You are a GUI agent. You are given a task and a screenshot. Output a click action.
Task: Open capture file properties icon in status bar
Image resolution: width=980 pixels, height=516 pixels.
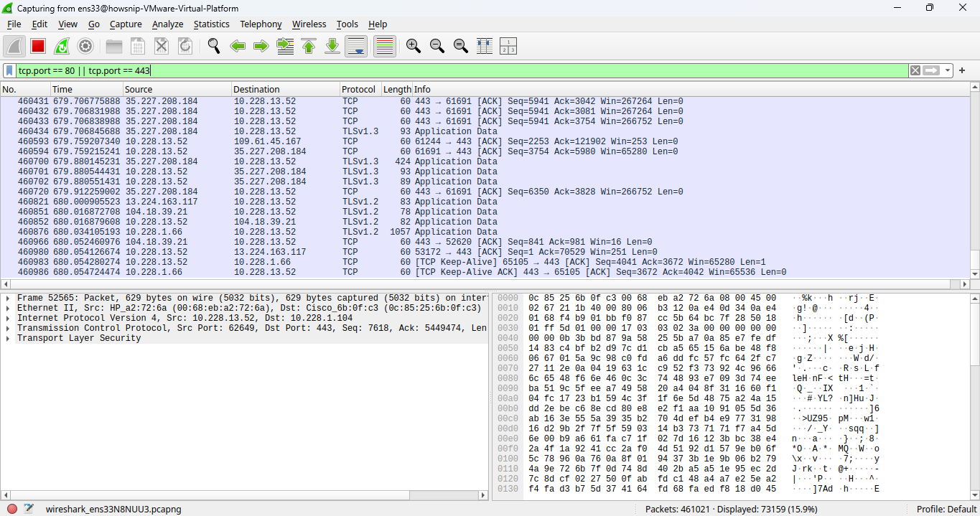pyautogui.click(x=29, y=509)
